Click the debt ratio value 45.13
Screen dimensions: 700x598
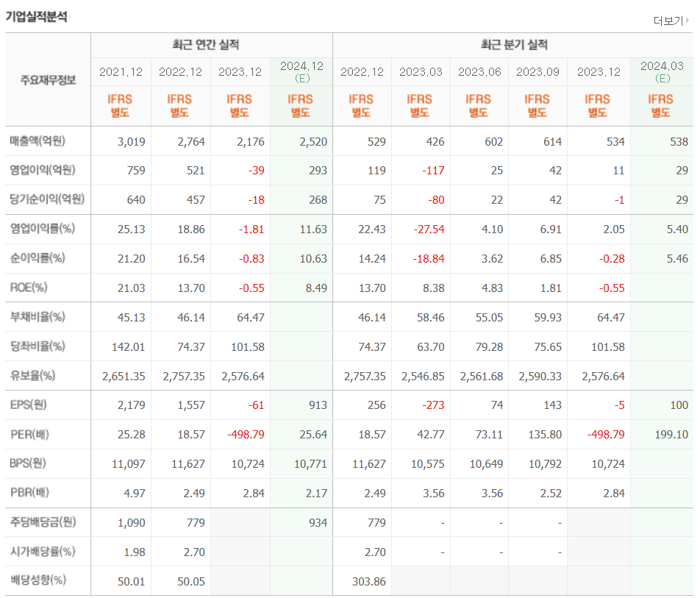[131, 318]
